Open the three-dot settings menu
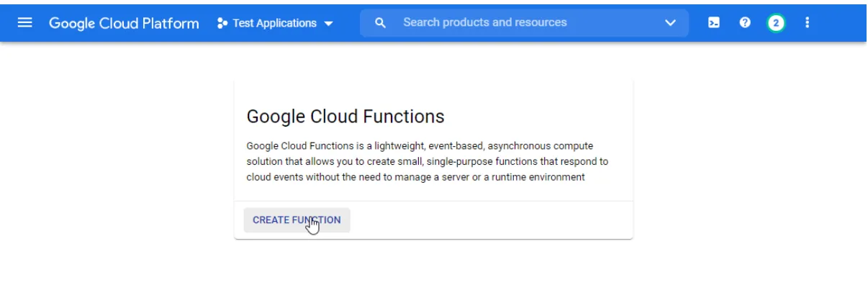This screenshot has width=868, height=285. point(807,23)
